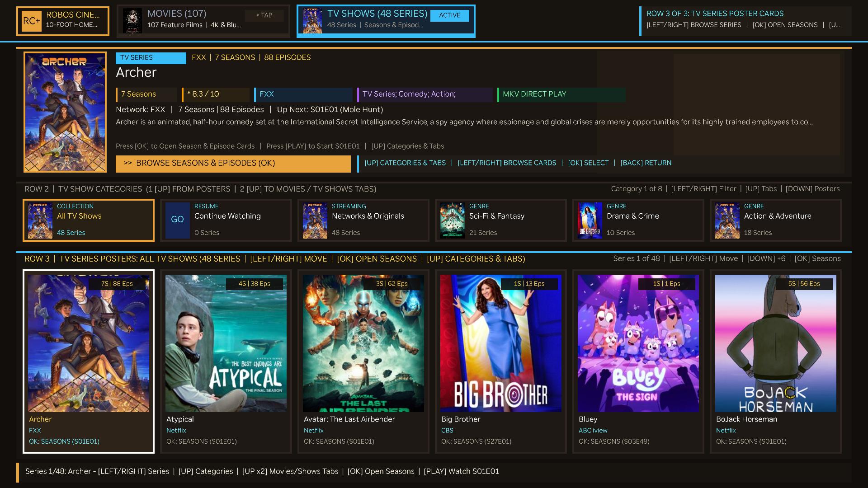Click the Category 1 of 8 indicator

click(x=636, y=189)
